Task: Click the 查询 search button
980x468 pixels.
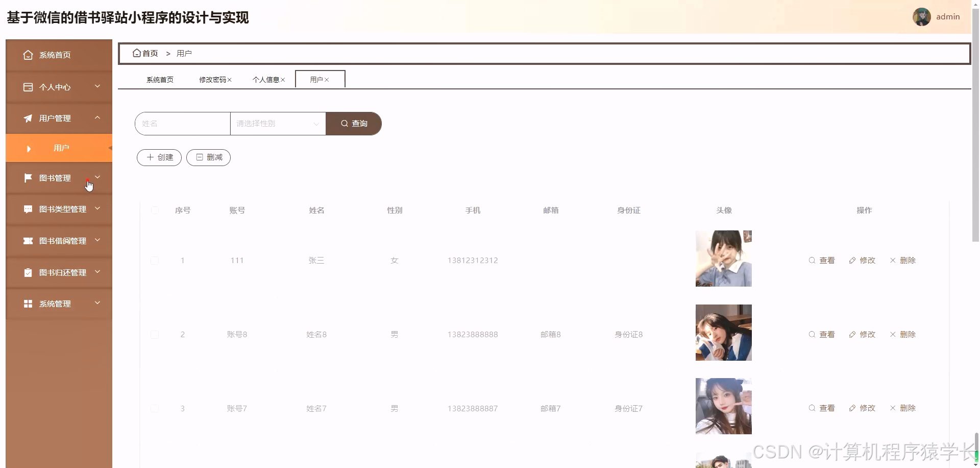Action: (x=354, y=124)
